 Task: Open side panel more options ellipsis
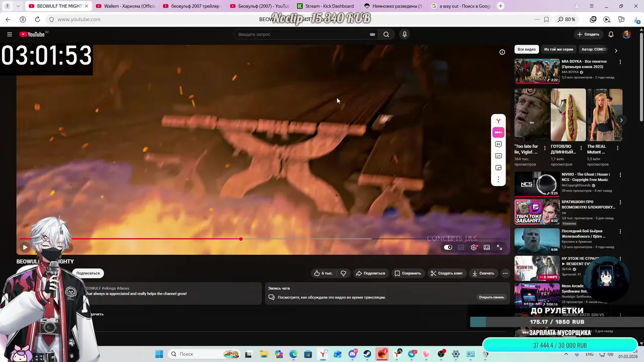pos(498,179)
